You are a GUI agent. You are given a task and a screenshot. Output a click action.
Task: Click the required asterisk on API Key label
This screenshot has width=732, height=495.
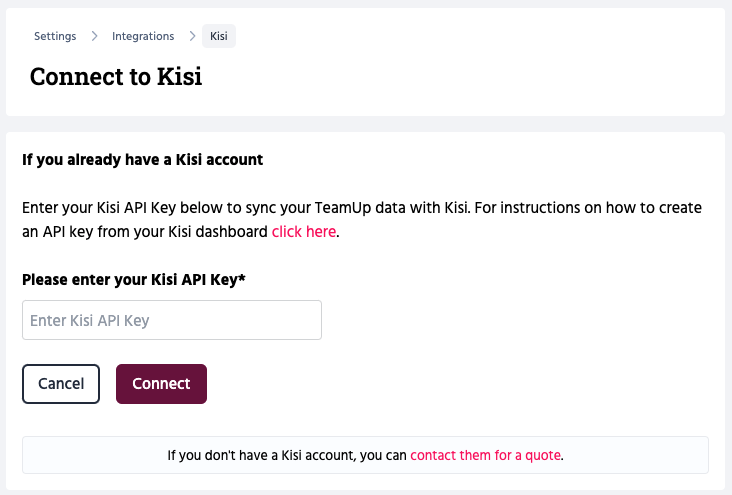pos(242,279)
